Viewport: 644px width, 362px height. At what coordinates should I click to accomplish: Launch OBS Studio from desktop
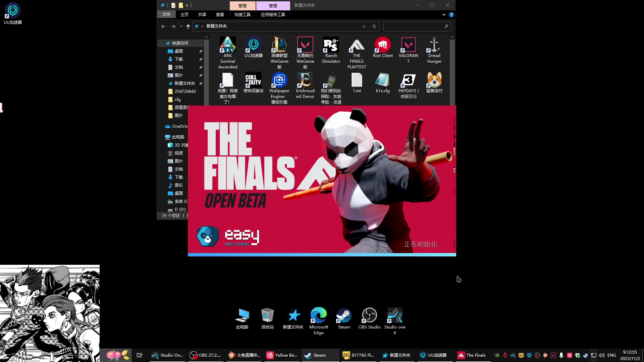(x=370, y=318)
